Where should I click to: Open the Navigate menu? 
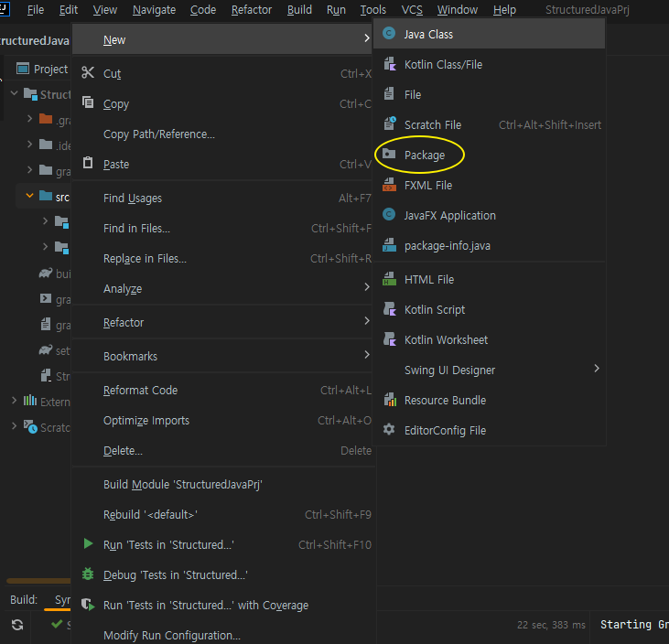(x=154, y=10)
